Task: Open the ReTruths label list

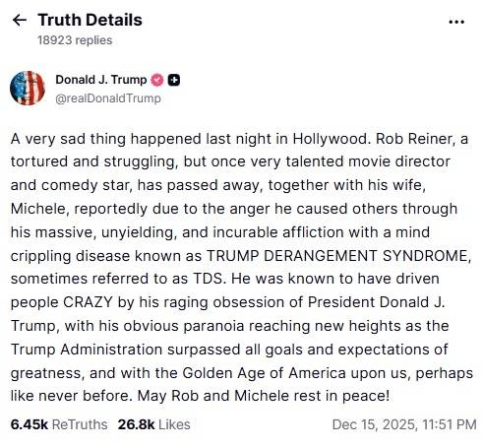Action: tap(80, 424)
